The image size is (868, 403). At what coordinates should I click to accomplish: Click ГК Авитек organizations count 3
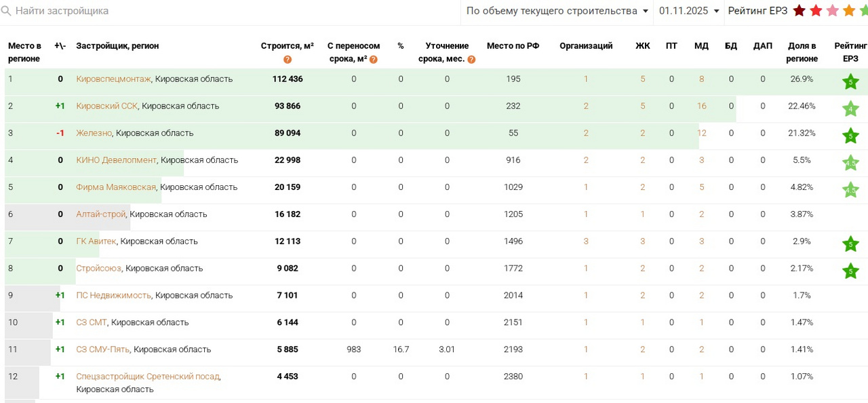click(x=586, y=242)
